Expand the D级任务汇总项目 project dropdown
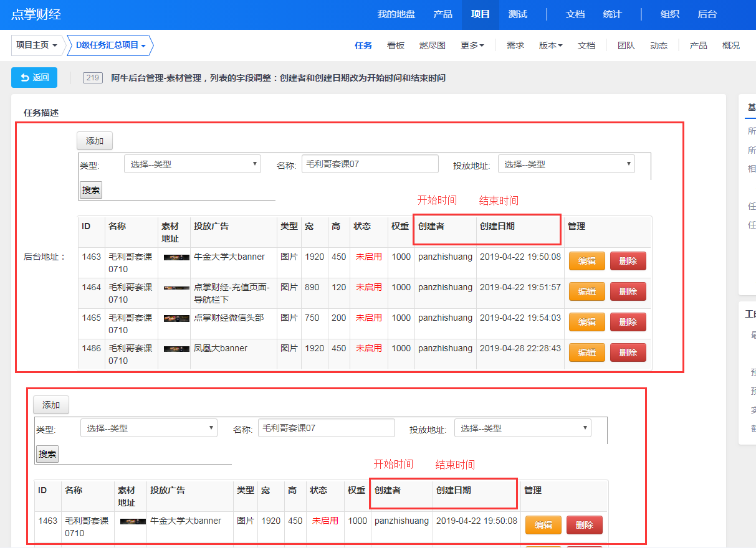 point(110,45)
